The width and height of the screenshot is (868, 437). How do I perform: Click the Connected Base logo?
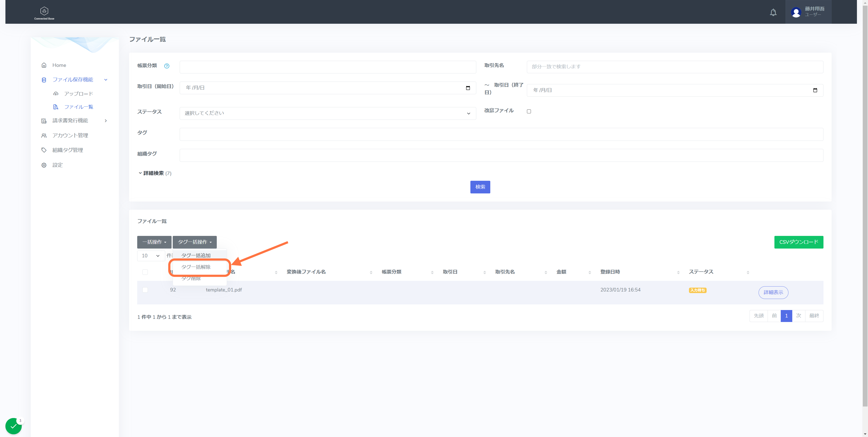click(x=44, y=13)
